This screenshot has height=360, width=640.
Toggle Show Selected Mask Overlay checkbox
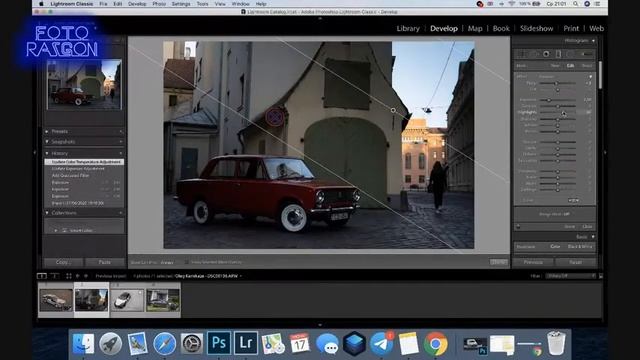click(x=187, y=262)
